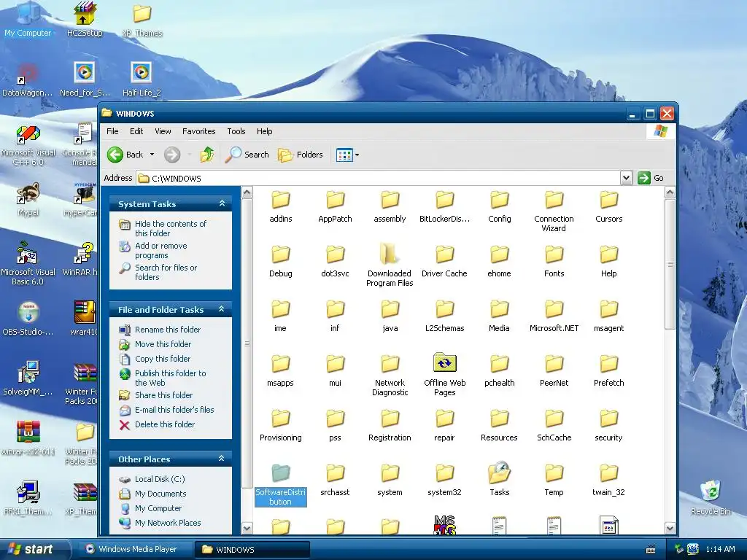
Task: Open the Search magnifier in toolbar
Action: (x=247, y=155)
